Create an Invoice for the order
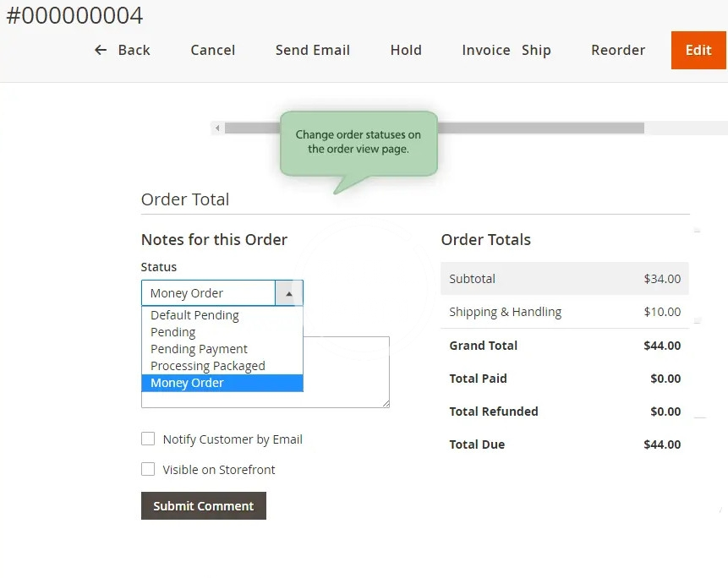 (x=485, y=50)
